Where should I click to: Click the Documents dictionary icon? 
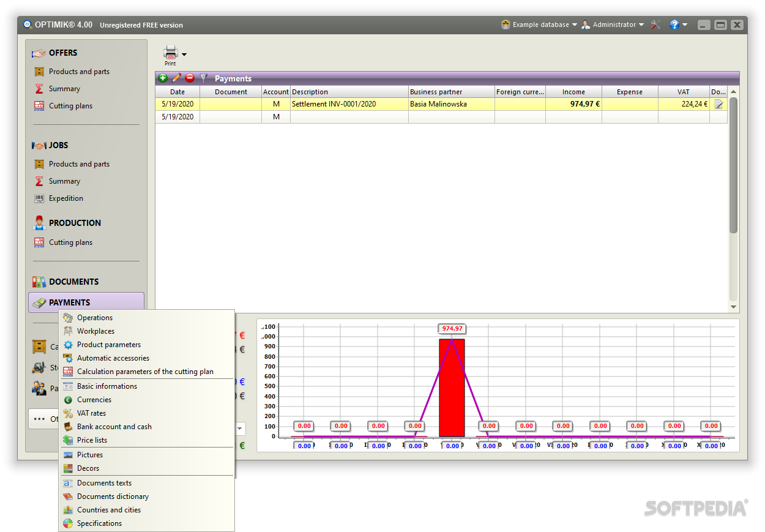click(x=68, y=496)
